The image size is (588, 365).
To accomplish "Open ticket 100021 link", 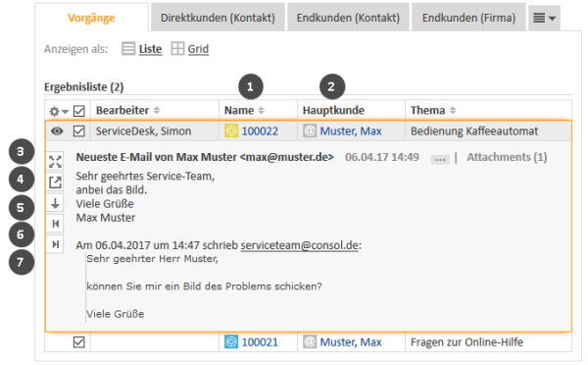I will point(260,342).
